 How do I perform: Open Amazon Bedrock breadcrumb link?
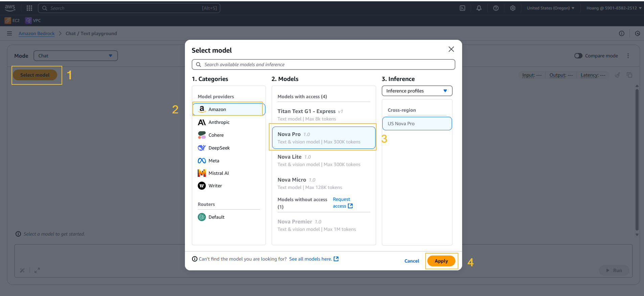(x=37, y=33)
